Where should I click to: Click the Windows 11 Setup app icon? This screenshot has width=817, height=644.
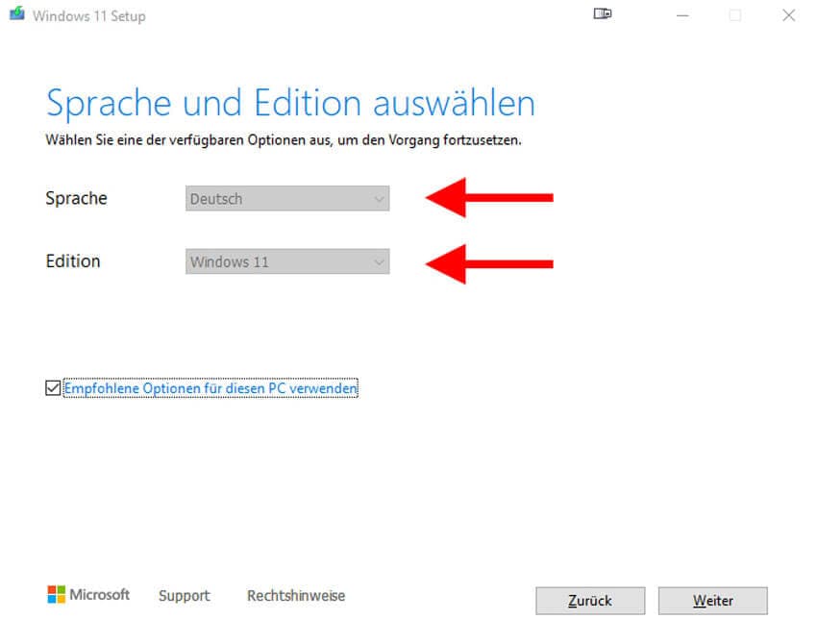click(16, 15)
